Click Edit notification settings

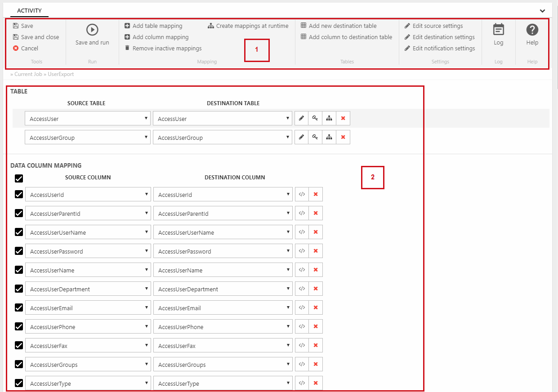[443, 49]
